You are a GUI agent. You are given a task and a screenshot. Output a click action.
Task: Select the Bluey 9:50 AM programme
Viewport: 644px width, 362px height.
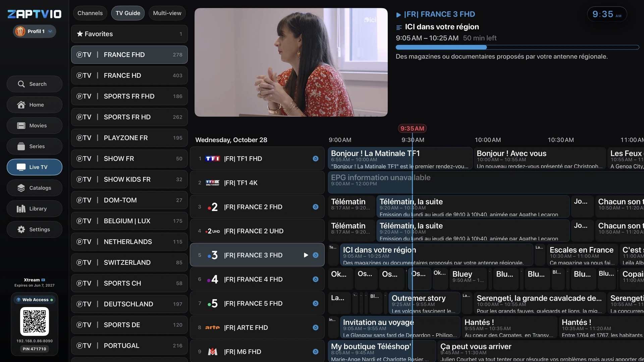pos(468,279)
